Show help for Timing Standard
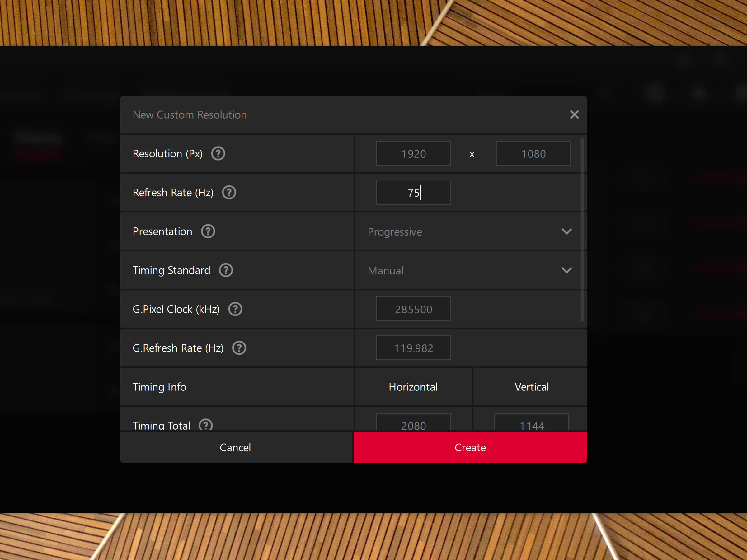Image resolution: width=747 pixels, height=560 pixels. [226, 270]
